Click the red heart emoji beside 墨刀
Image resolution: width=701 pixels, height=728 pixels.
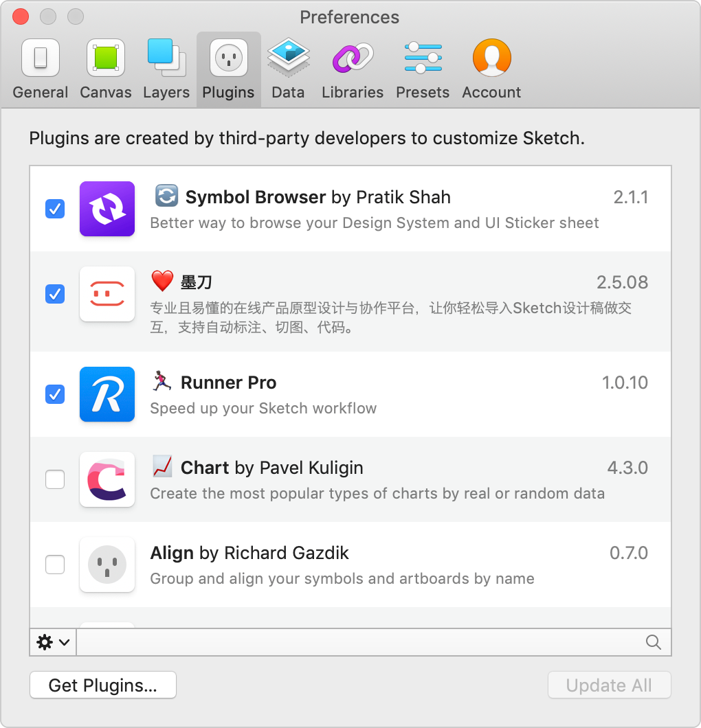coord(162,281)
